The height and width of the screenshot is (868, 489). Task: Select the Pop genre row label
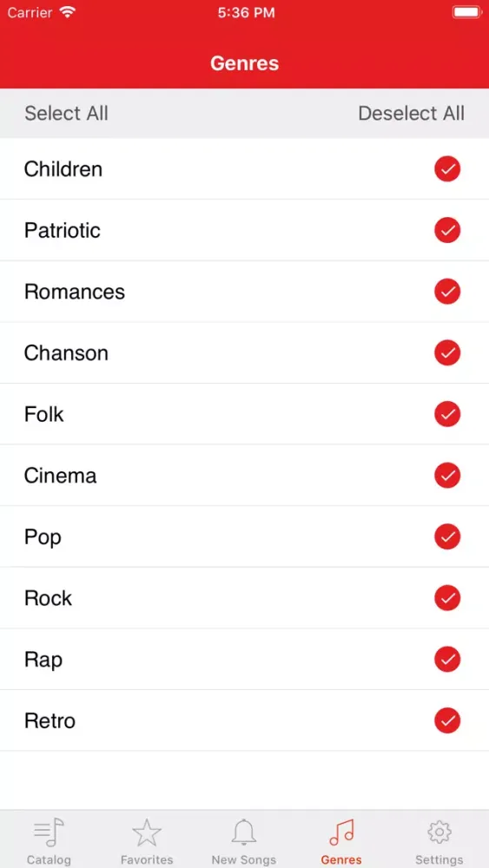[43, 537]
